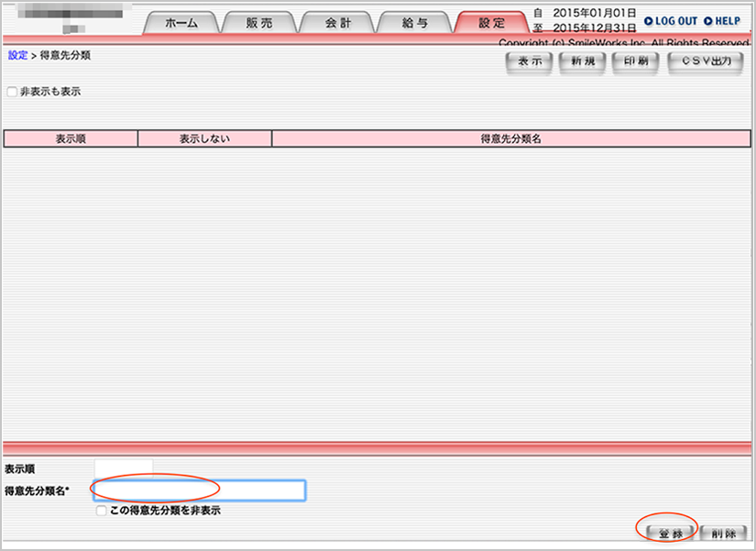Click the 表示しない column header

204,139
